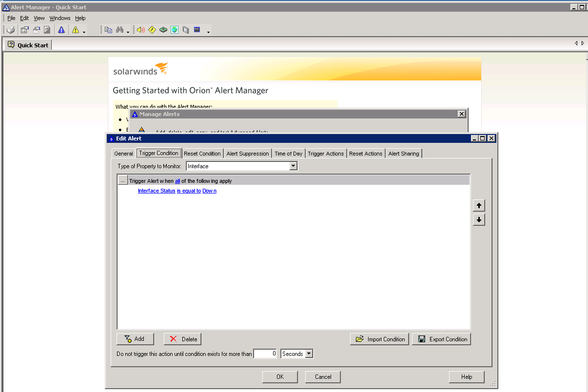Click the blue triangle alert toolbar icon
This screenshot has width=588, height=392.
pyautogui.click(x=61, y=30)
